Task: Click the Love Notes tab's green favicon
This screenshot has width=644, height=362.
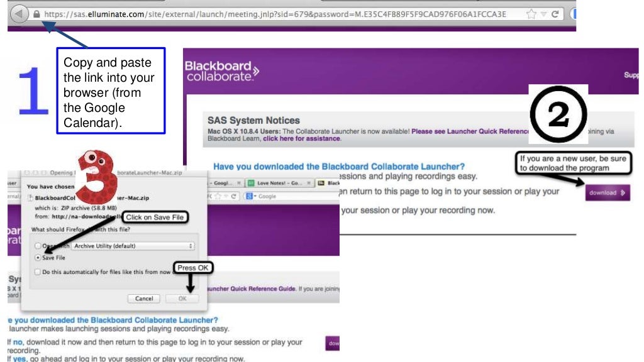Action: point(252,183)
